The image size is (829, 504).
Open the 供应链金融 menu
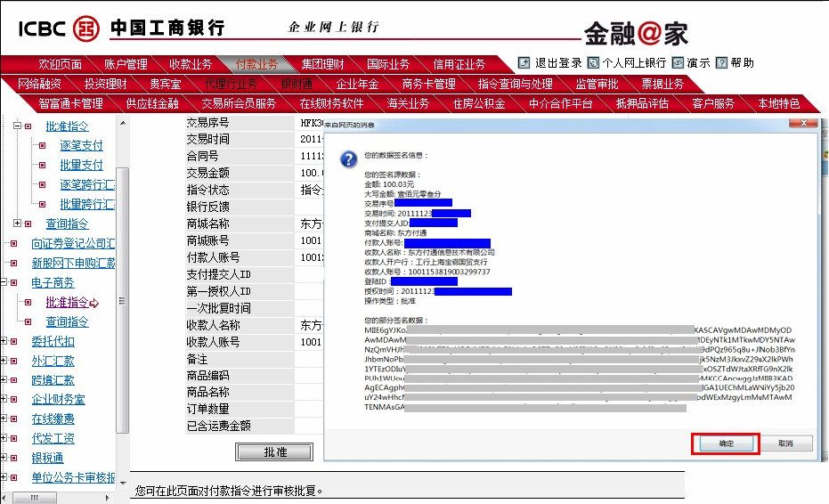[x=152, y=103]
